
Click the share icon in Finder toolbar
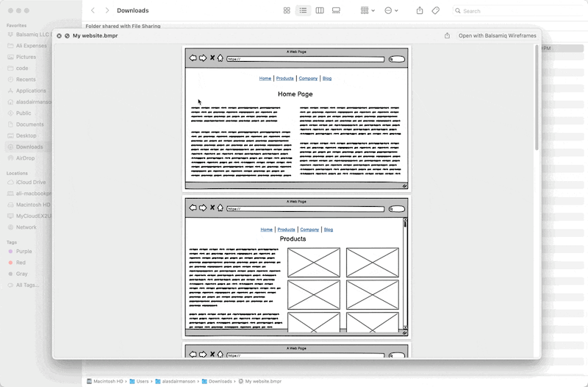[x=420, y=10]
